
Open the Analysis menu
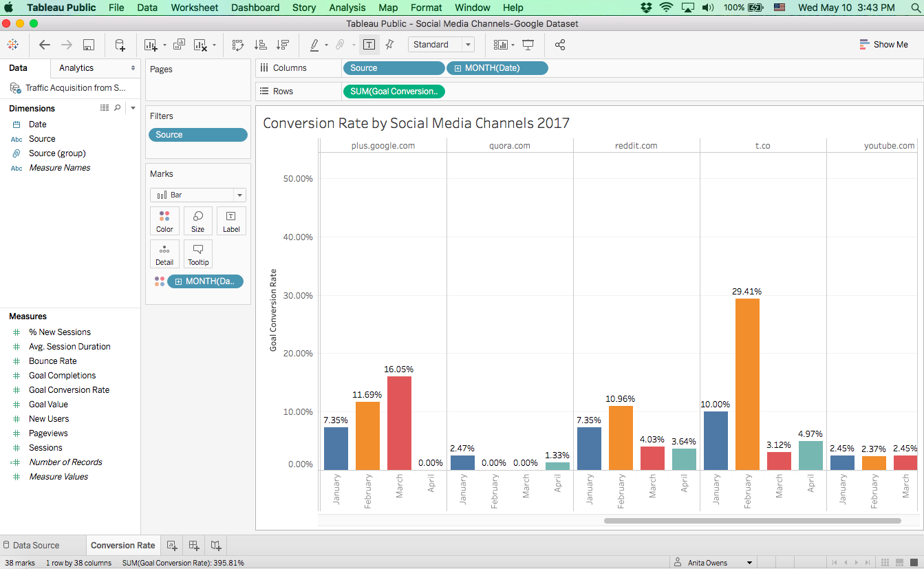347,8
